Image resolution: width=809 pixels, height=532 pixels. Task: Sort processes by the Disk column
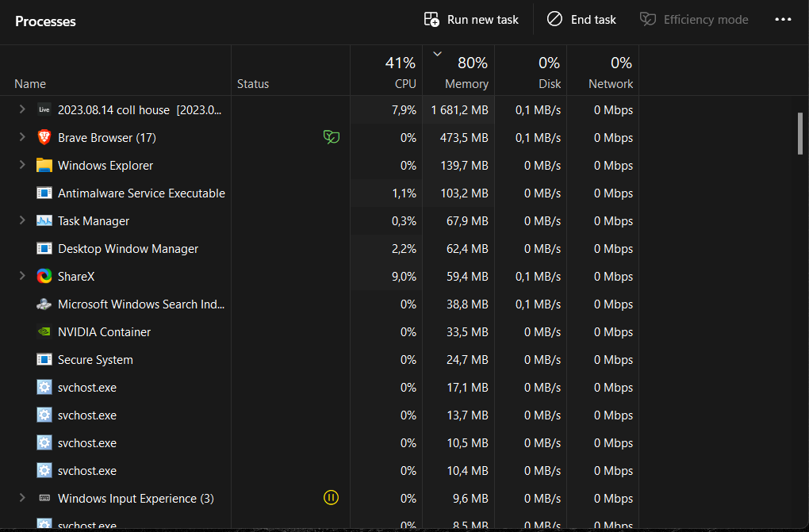pyautogui.click(x=531, y=71)
